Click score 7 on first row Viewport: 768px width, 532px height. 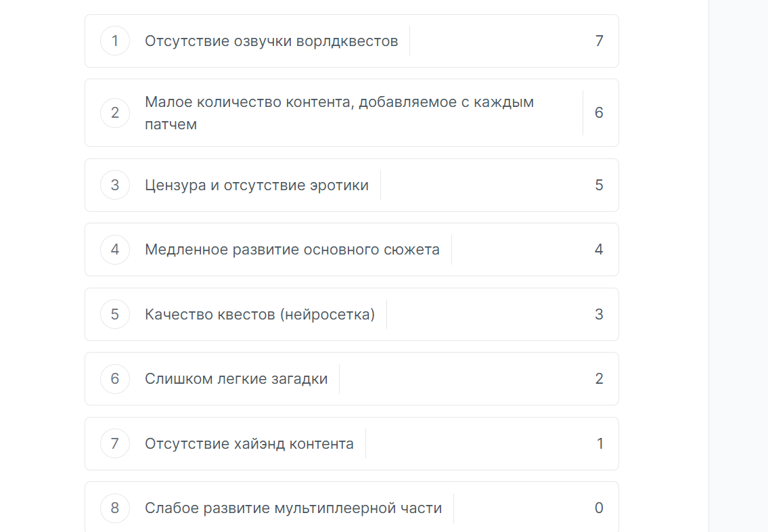pos(599,41)
